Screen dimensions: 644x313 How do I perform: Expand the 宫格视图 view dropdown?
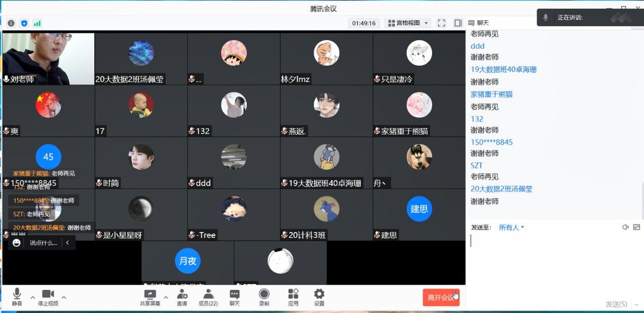coord(408,23)
